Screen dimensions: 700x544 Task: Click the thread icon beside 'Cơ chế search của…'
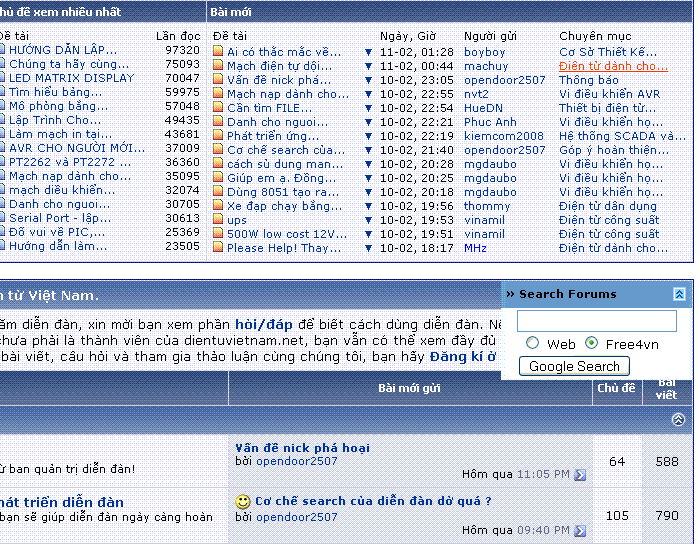[218, 149]
